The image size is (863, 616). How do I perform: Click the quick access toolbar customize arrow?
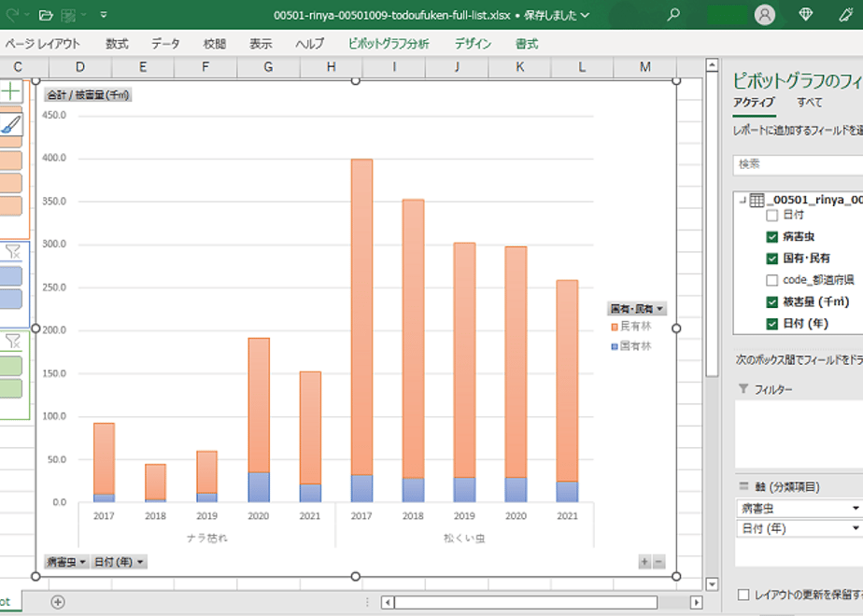click(104, 15)
